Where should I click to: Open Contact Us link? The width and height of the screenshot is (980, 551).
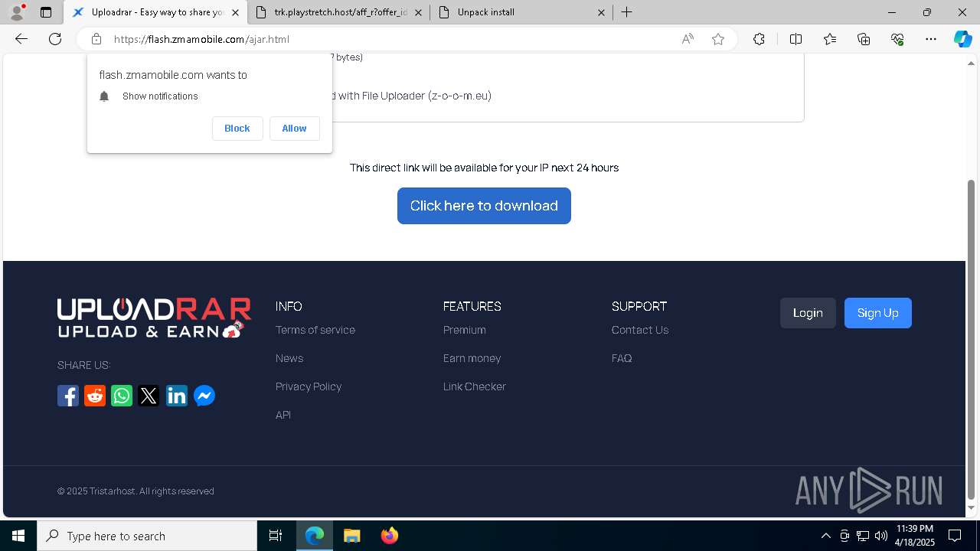pos(640,330)
